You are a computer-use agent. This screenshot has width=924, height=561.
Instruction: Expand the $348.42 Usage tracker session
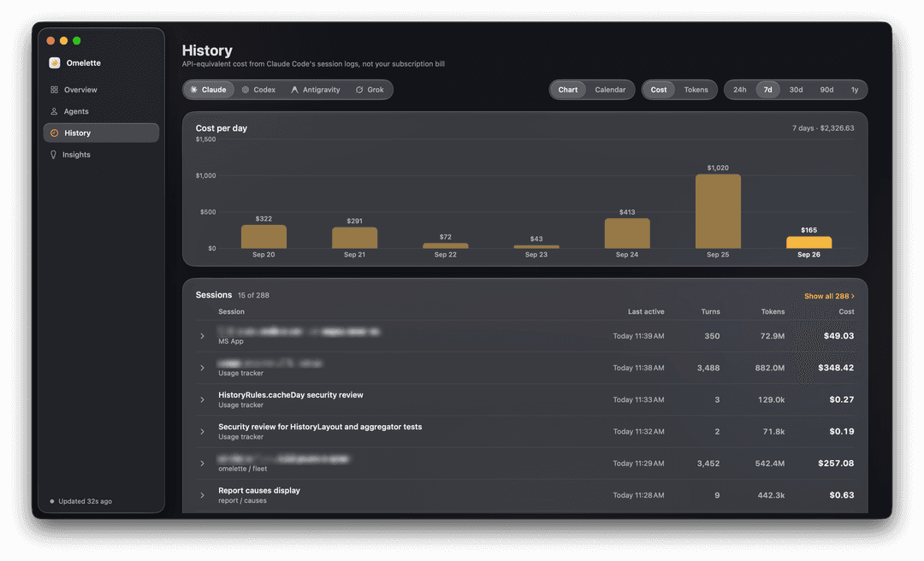pos(202,368)
